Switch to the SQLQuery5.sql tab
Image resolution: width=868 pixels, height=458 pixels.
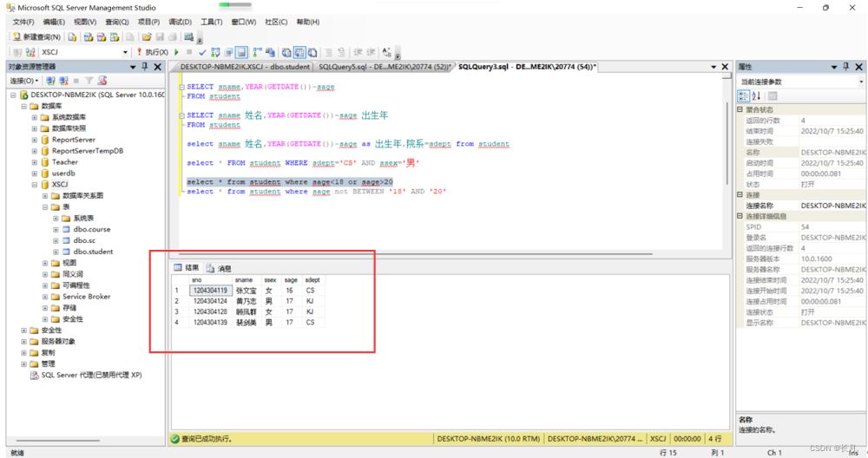[385, 67]
